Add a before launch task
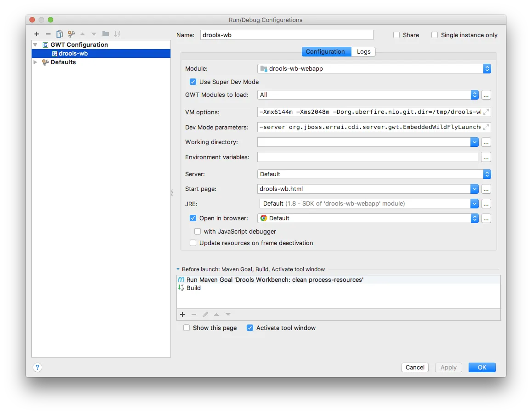This screenshot has width=532, height=414. [182, 315]
